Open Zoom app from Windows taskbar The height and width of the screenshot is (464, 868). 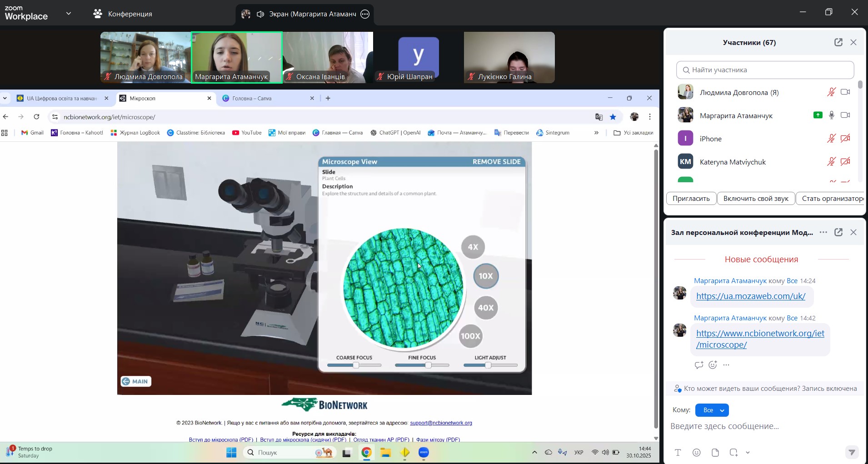point(424,453)
